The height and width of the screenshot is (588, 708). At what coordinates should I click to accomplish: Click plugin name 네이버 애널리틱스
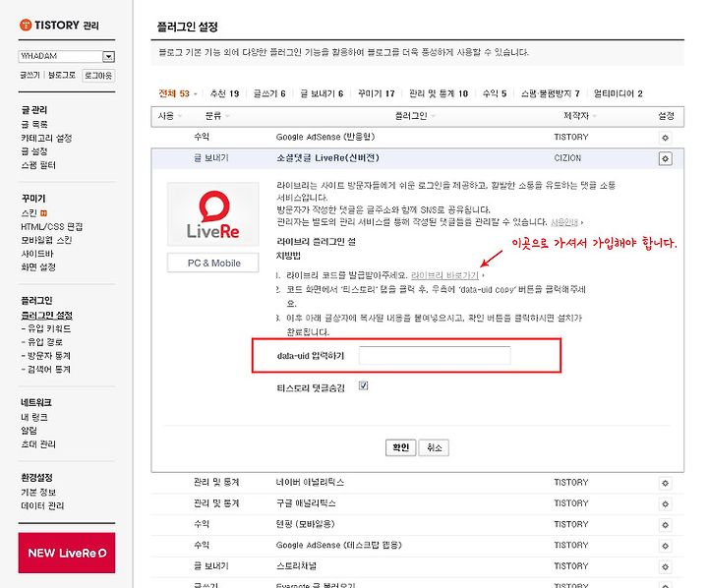tap(310, 483)
